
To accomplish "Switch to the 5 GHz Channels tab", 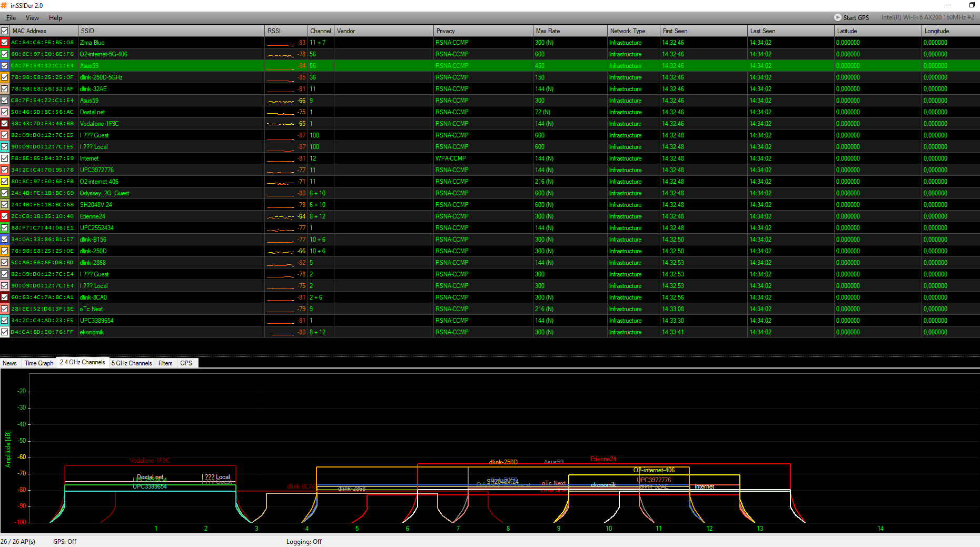I will [132, 363].
